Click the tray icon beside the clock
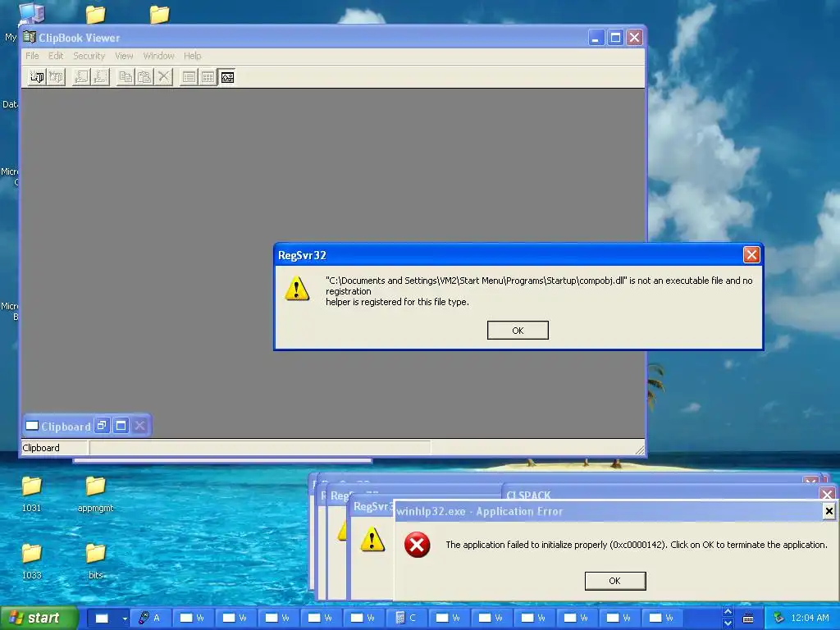Viewport: 840px width, 630px height. tap(778, 619)
